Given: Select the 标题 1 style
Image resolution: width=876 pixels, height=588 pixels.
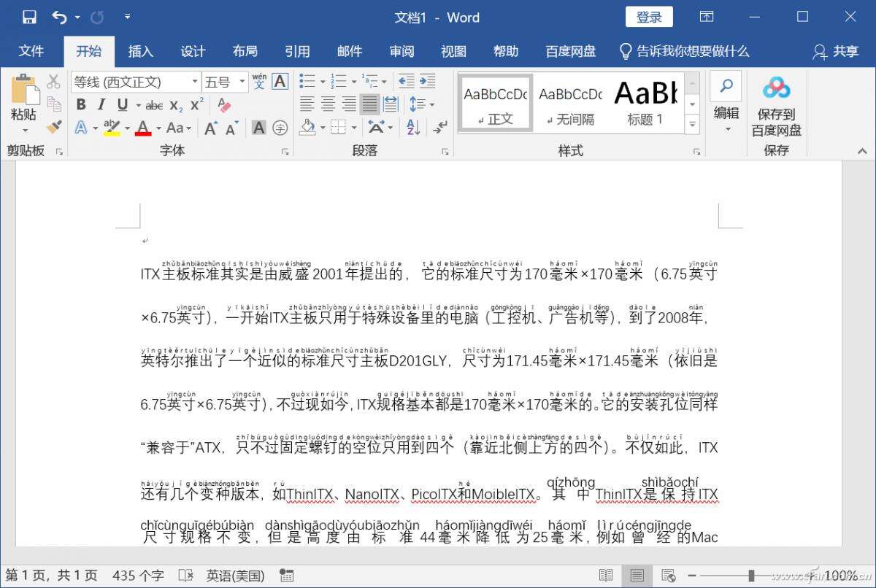Looking at the screenshot, I should [645, 102].
